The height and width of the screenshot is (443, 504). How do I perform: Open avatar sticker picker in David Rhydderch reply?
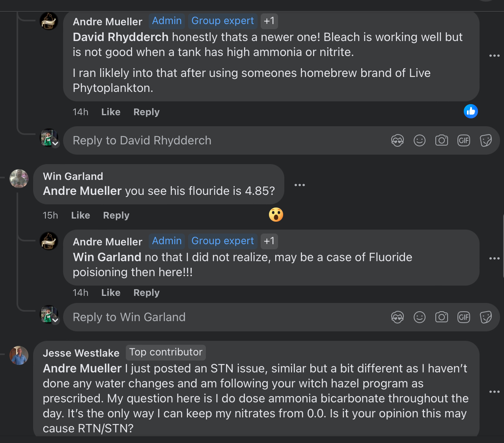[x=397, y=140]
